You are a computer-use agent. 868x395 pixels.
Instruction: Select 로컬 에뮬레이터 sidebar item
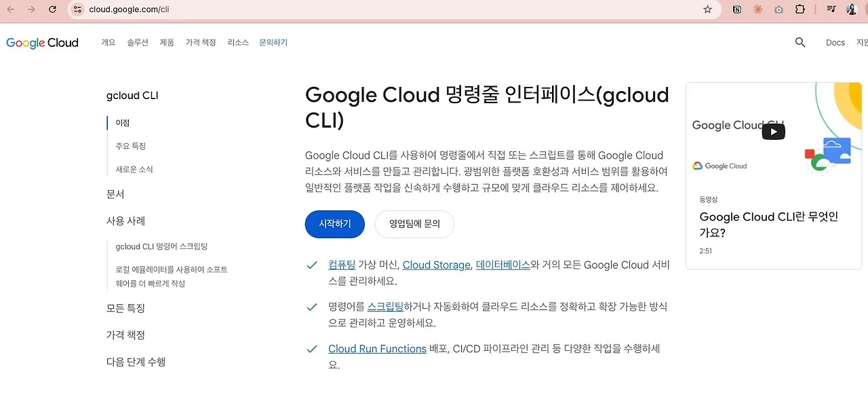point(172,276)
